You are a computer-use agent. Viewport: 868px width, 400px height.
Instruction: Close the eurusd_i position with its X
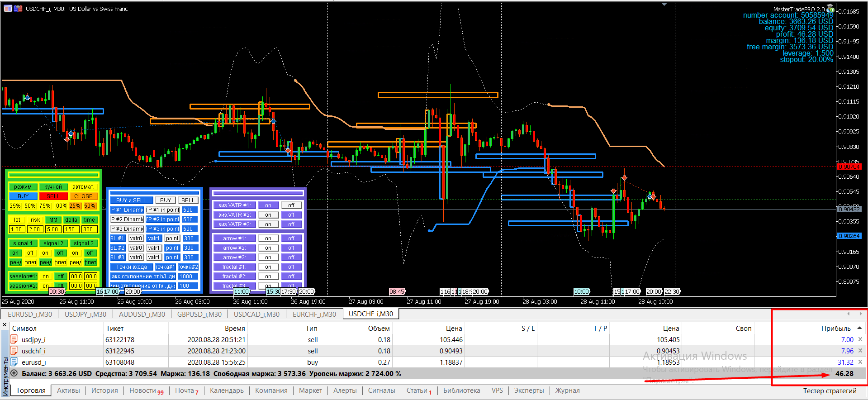tap(860, 362)
